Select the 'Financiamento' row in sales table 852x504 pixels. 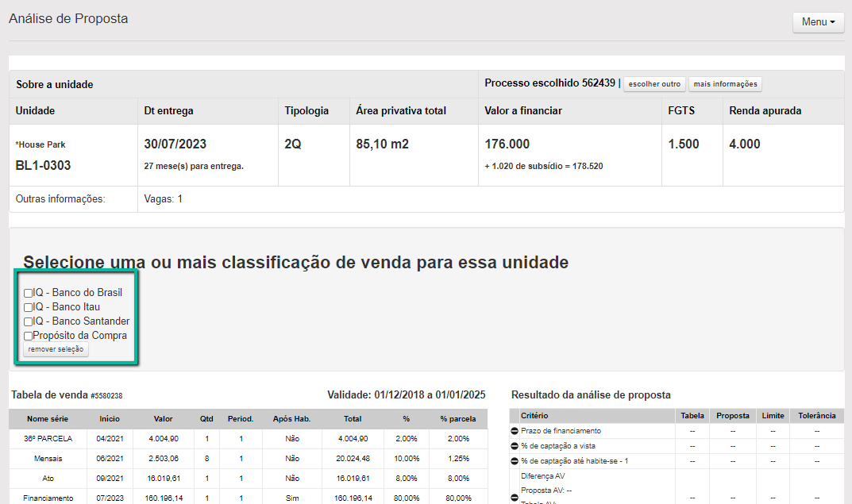point(48,498)
